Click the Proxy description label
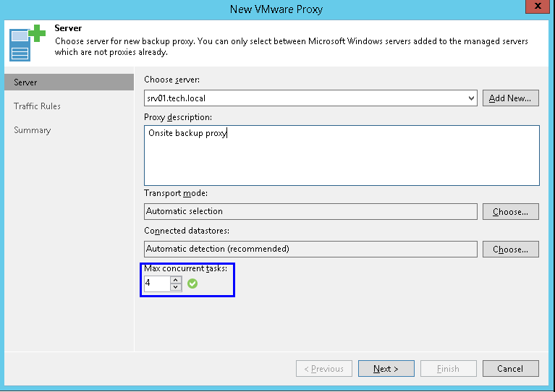This screenshot has width=555, height=392. (178, 117)
